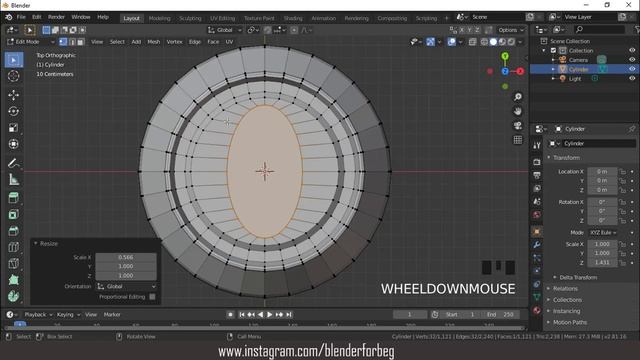Open the Options dropdown
640x360 pixels.
pyautogui.click(x=511, y=30)
